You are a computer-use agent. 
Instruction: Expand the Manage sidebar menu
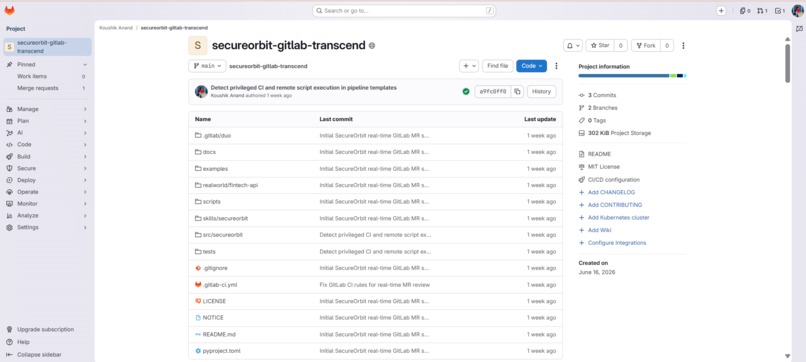[47, 109]
